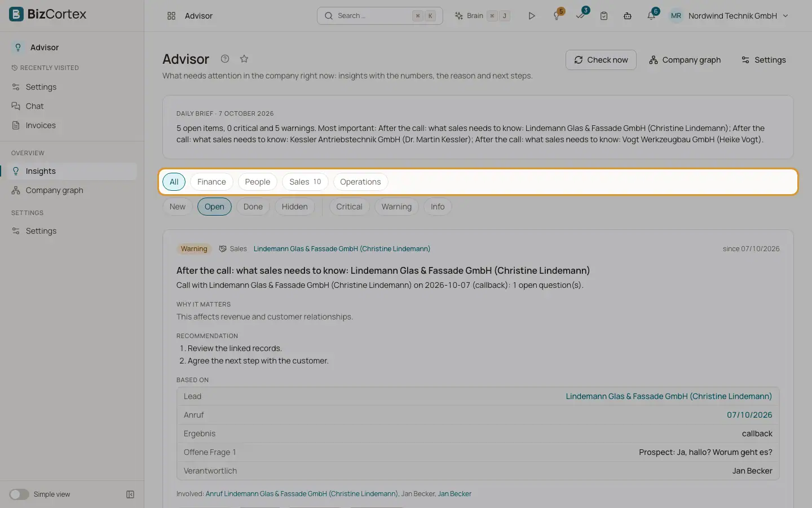
Task: Open the double-check tasks icon with badge 3
Action: click(x=581, y=15)
